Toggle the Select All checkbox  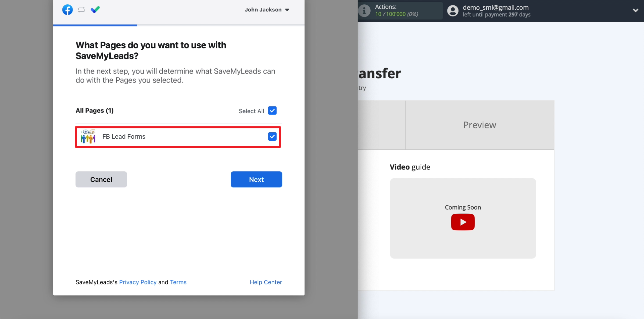click(x=272, y=110)
